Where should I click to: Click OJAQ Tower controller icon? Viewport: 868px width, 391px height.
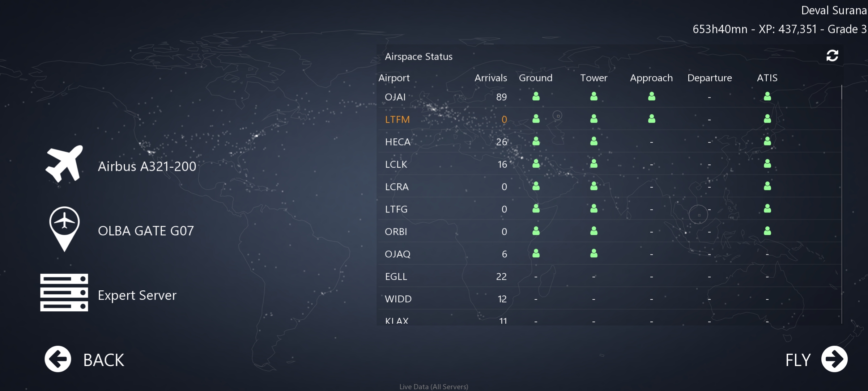pyautogui.click(x=593, y=253)
